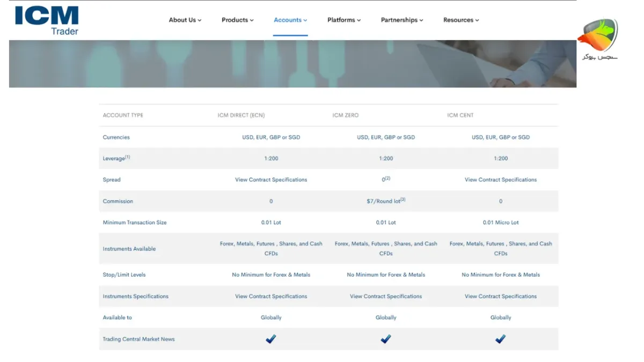Click ICM CENT No Minimum for Forex & Metals
Viewport: 644px width, 362px height.
[501, 275]
